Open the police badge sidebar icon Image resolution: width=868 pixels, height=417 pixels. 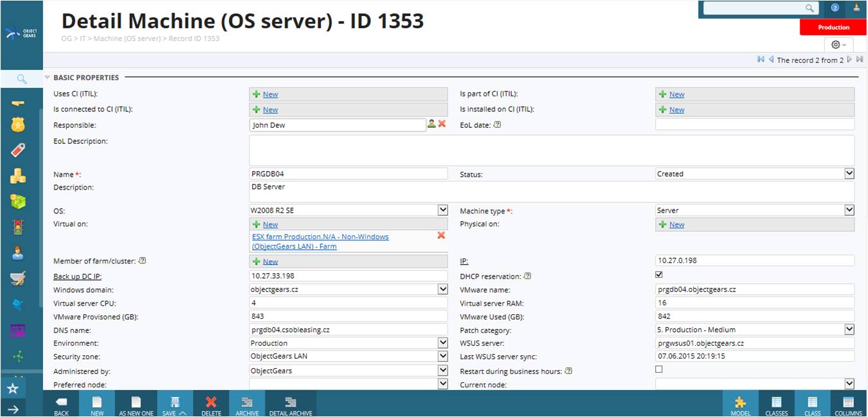(x=18, y=125)
